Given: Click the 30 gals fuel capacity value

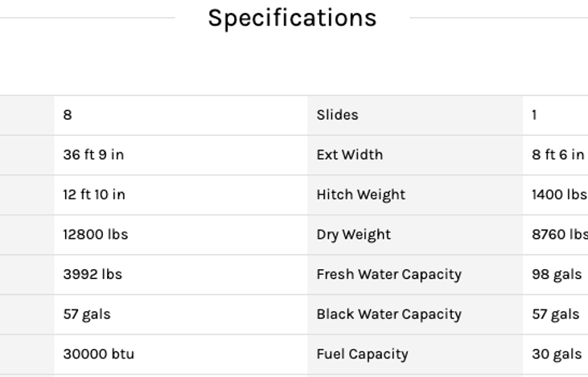Looking at the screenshot, I should (557, 354).
